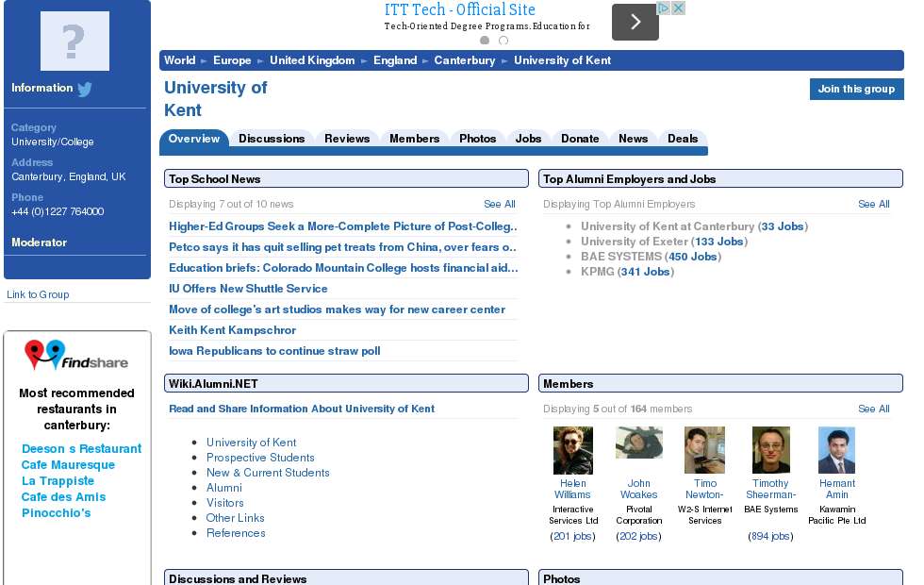924x585 pixels.
Task: Open the Reviews tab
Action: 347,139
